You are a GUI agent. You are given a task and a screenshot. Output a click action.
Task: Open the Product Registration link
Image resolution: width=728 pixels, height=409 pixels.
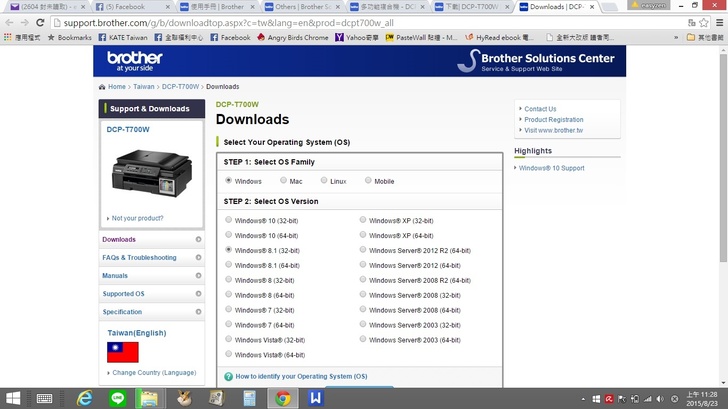coord(553,120)
